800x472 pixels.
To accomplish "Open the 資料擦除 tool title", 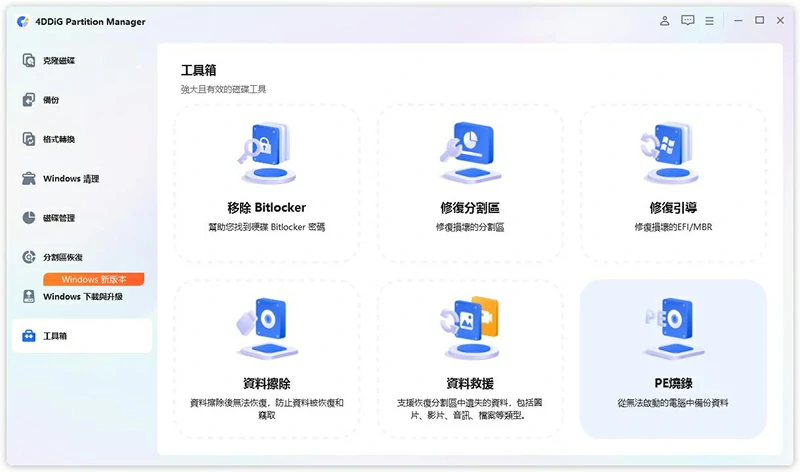I will point(266,383).
